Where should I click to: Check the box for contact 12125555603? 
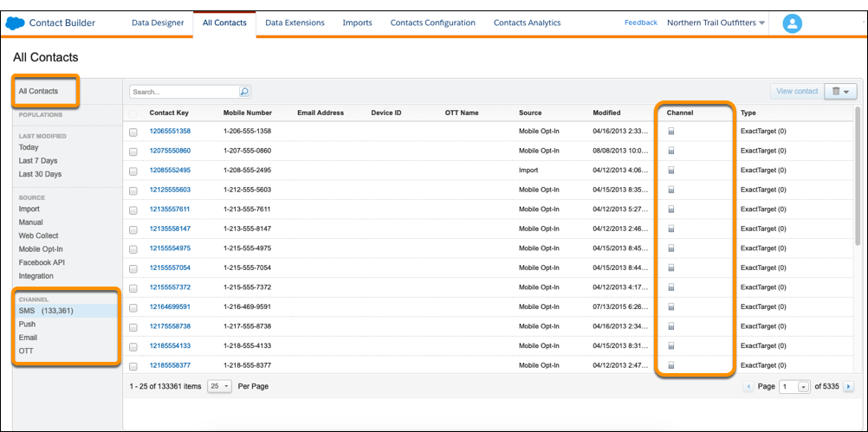133,190
